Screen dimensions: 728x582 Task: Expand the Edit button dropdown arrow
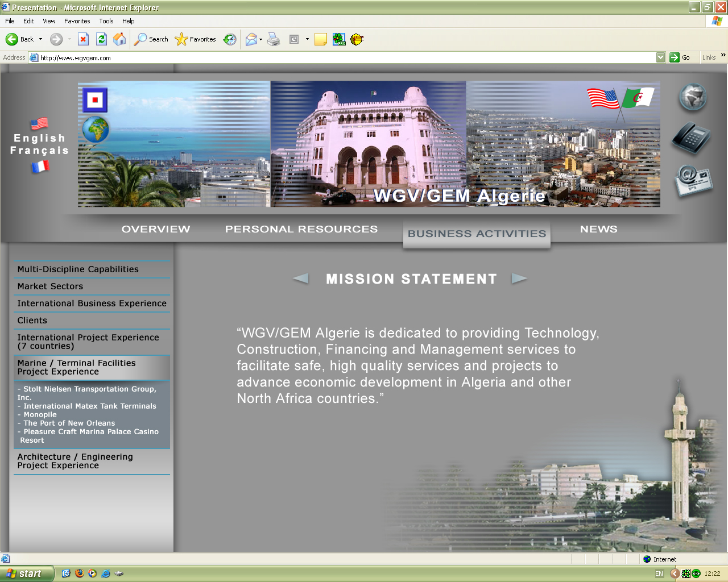[x=307, y=39]
